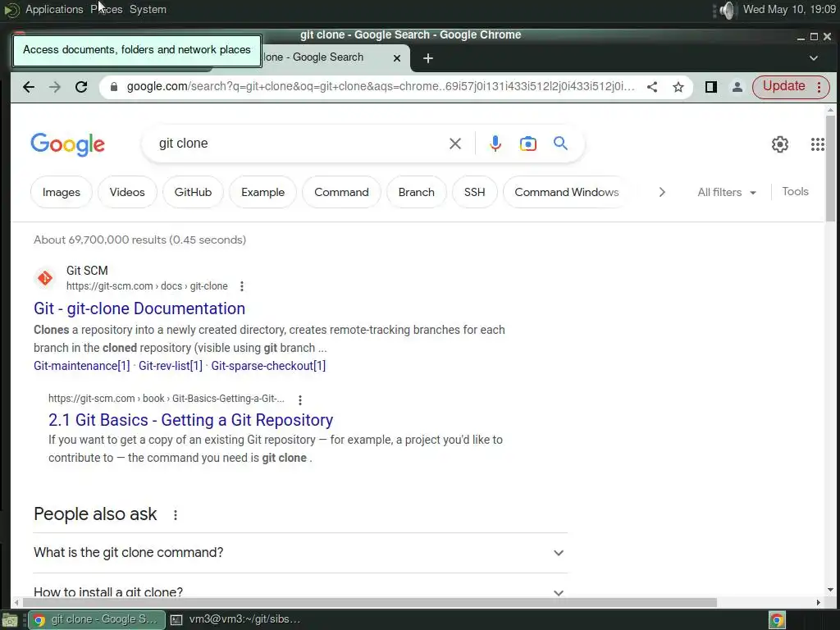The image size is (840, 630).
Task: Open the system volume control
Action: pos(726,10)
